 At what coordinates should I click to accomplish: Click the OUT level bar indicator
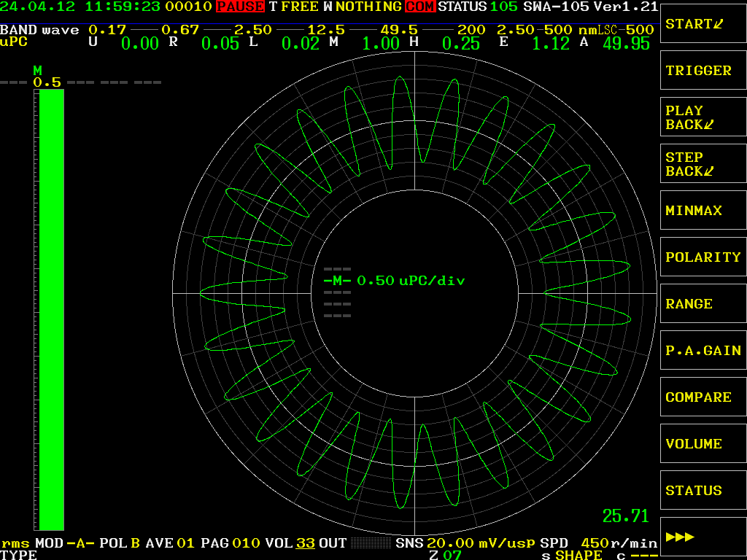pyautogui.click(x=371, y=542)
